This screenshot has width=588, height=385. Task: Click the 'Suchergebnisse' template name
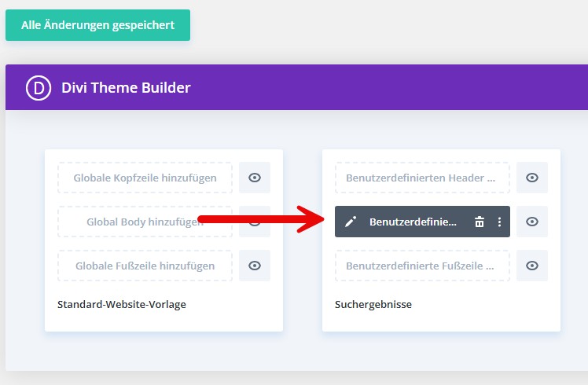(373, 304)
